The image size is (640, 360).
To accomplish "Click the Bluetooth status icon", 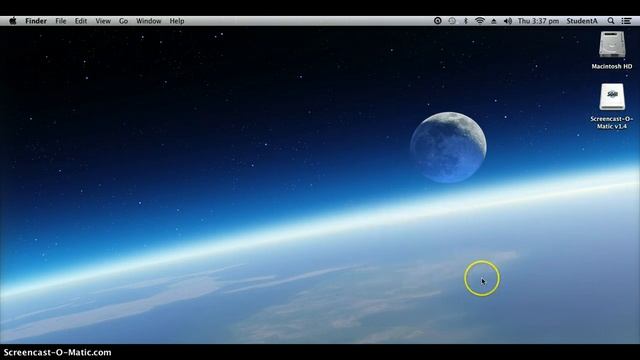I will (466, 21).
